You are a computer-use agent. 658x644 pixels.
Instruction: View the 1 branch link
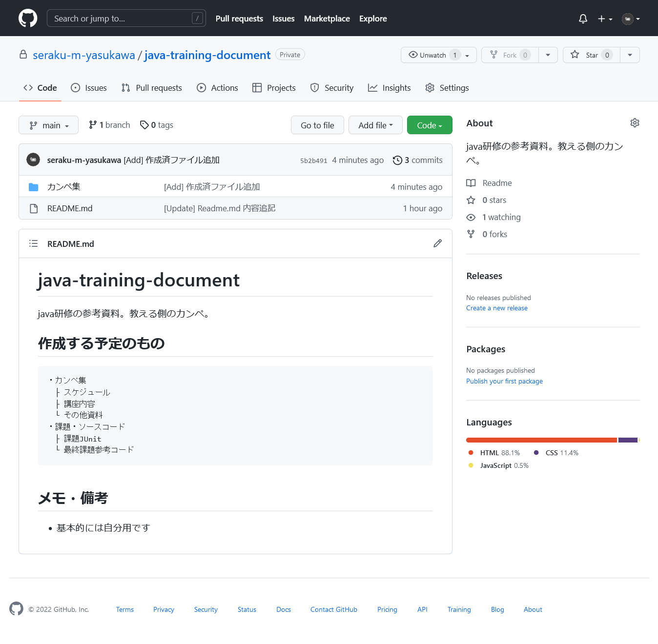pyautogui.click(x=109, y=125)
